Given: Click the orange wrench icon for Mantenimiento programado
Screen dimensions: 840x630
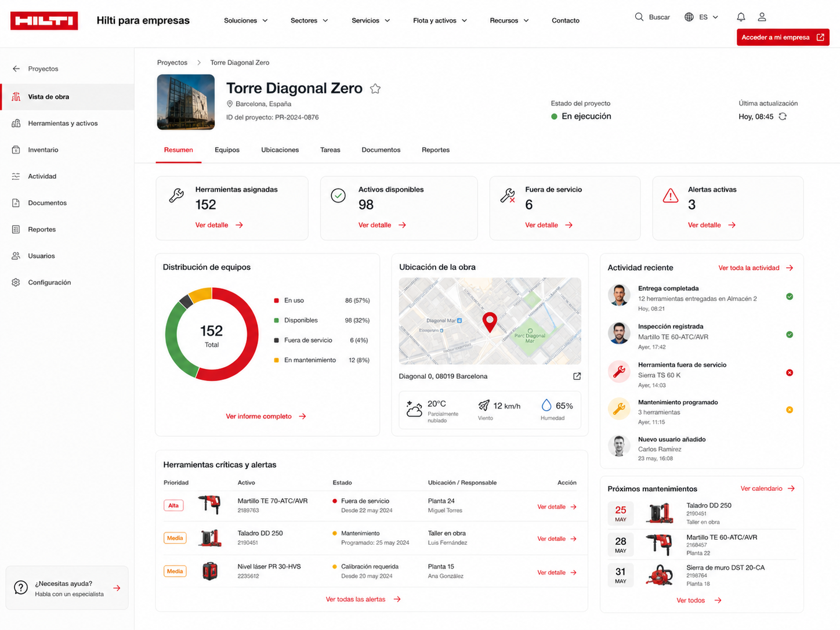Looking at the screenshot, I should coord(619,409).
